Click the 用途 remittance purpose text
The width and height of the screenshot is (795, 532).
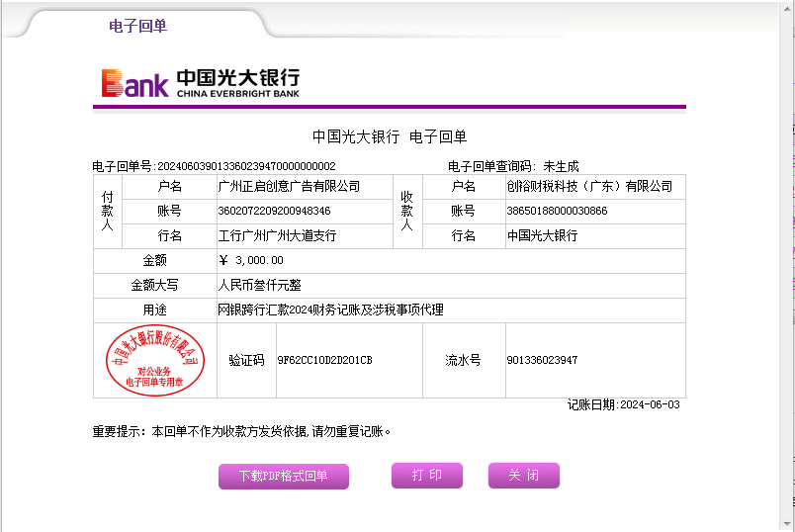[x=330, y=310]
